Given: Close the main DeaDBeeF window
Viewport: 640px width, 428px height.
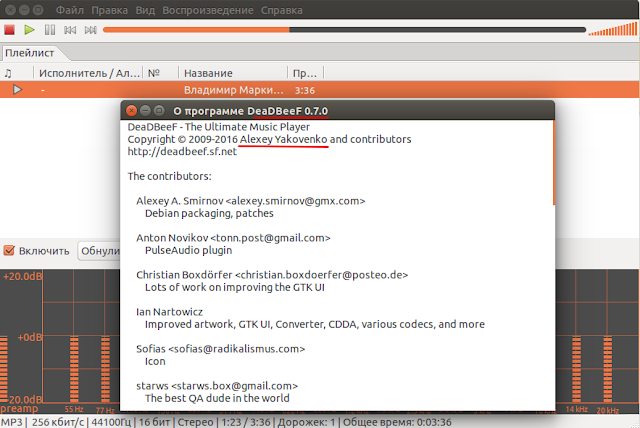Looking at the screenshot, I should click(11, 10).
